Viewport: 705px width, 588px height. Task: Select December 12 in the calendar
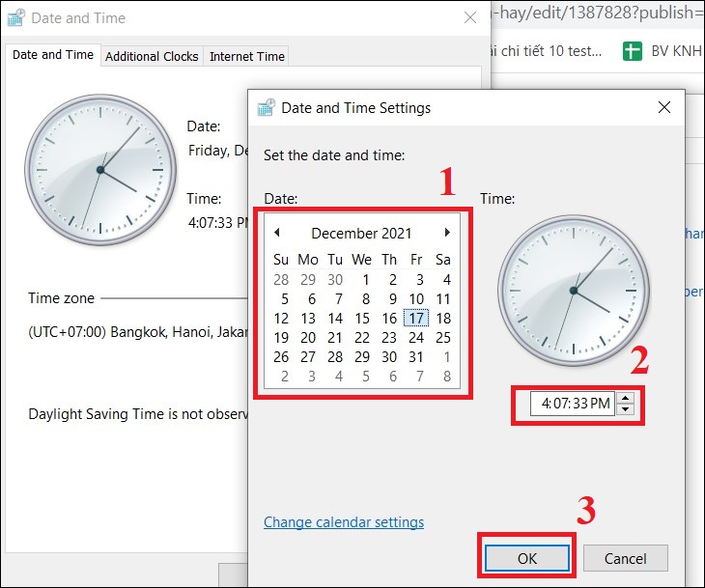coord(281,319)
